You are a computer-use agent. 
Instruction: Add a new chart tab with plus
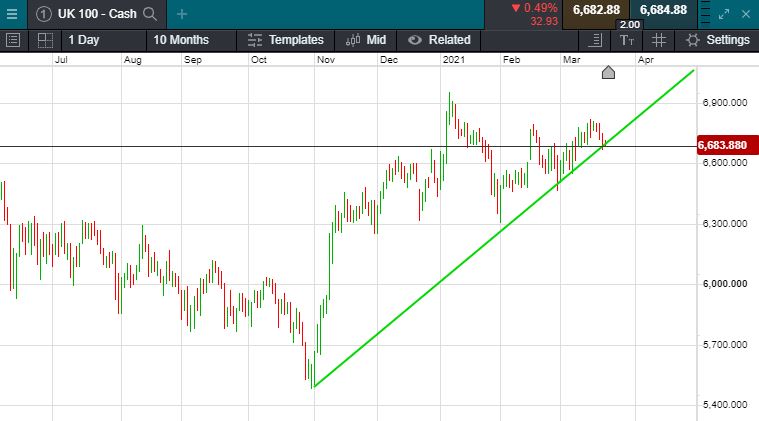181,14
